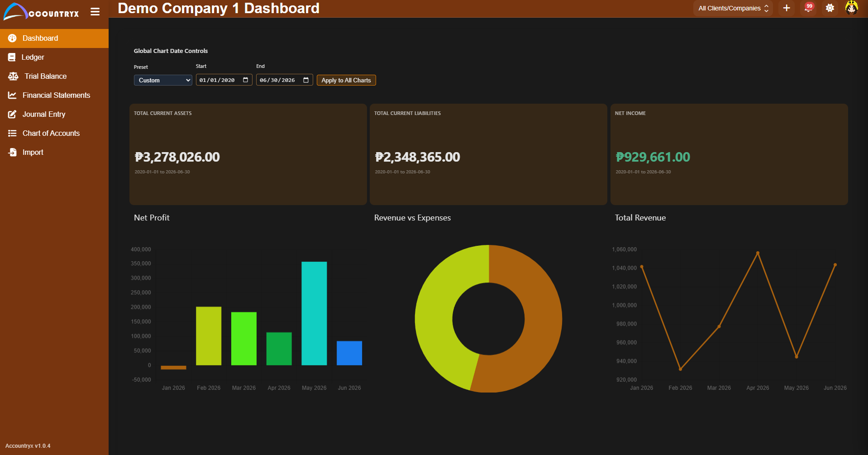Click the Trial Balance scale icon
The image size is (868, 455).
[13, 77]
